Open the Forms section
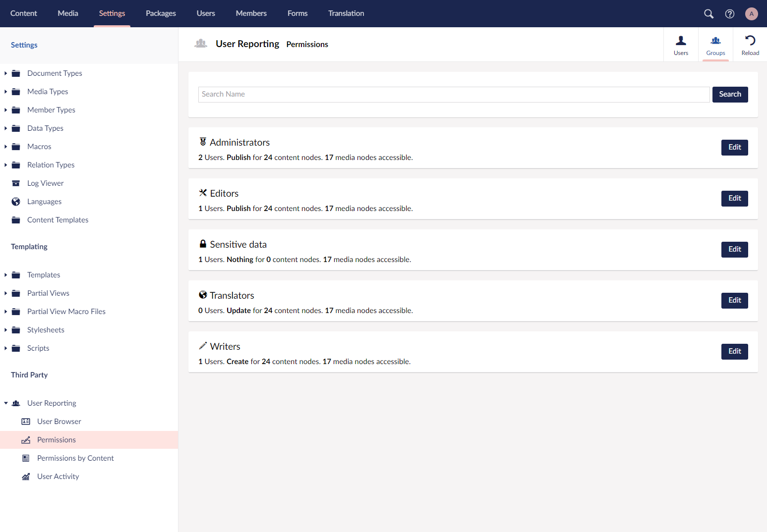 click(x=297, y=13)
